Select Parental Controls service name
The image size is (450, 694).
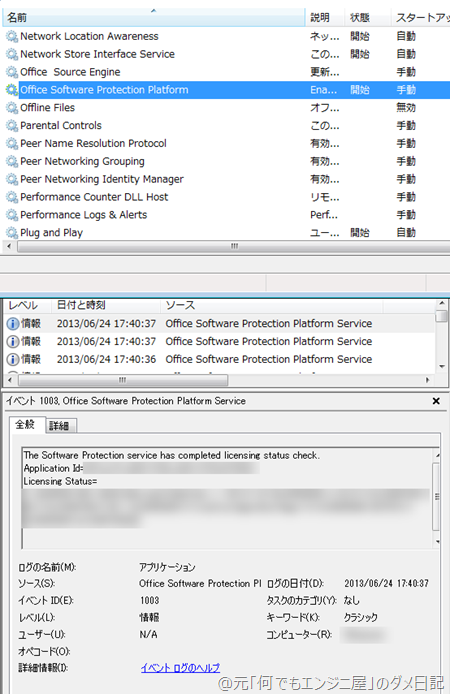click(61, 126)
